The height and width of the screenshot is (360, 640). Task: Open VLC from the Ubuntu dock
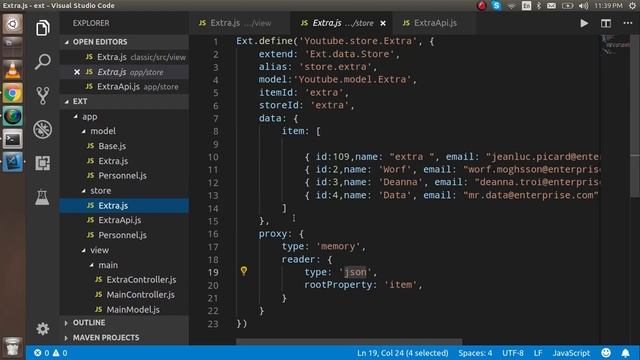click(x=13, y=70)
